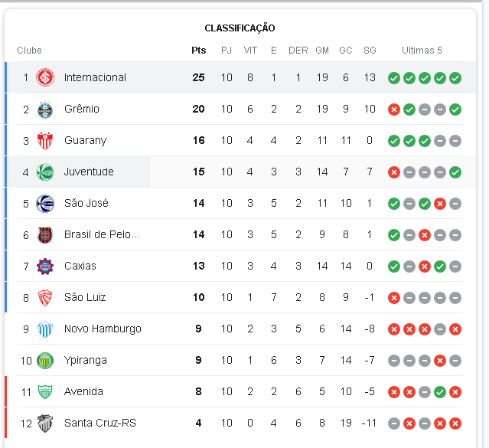This screenshot has height=448, width=489.
Task: Click Grêmio's first red loss icon
Action: 394,110
